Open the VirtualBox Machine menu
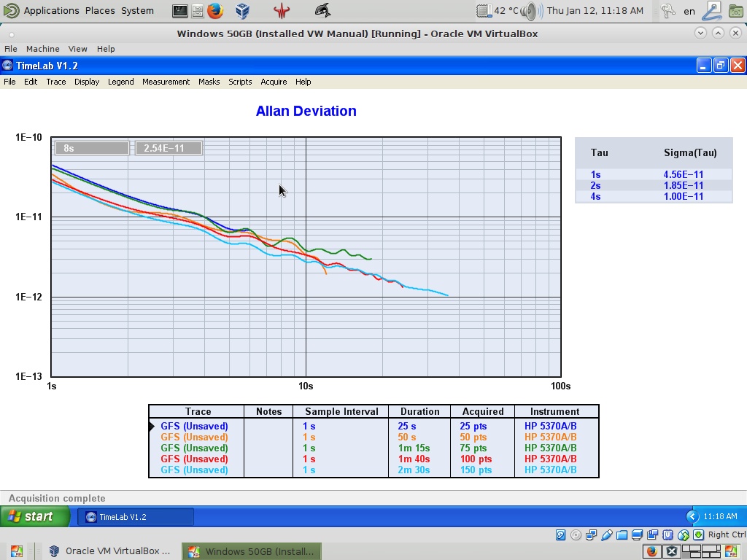 pos(42,49)
